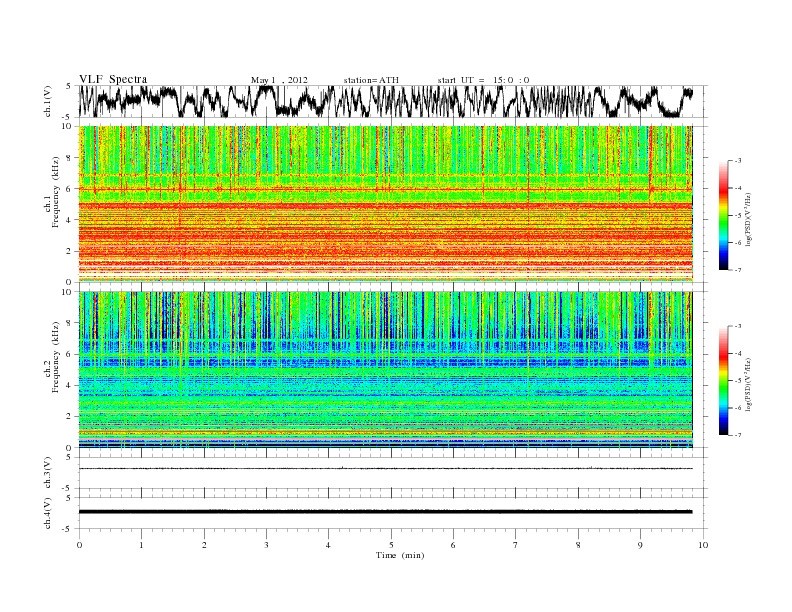
Task: Click the "-7" label on ch.1 color bar
Action: [x=737, y=270]
